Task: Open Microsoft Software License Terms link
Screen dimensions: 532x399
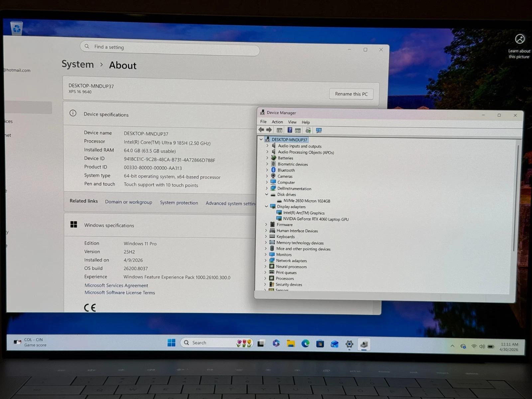Action: (120, 293)
